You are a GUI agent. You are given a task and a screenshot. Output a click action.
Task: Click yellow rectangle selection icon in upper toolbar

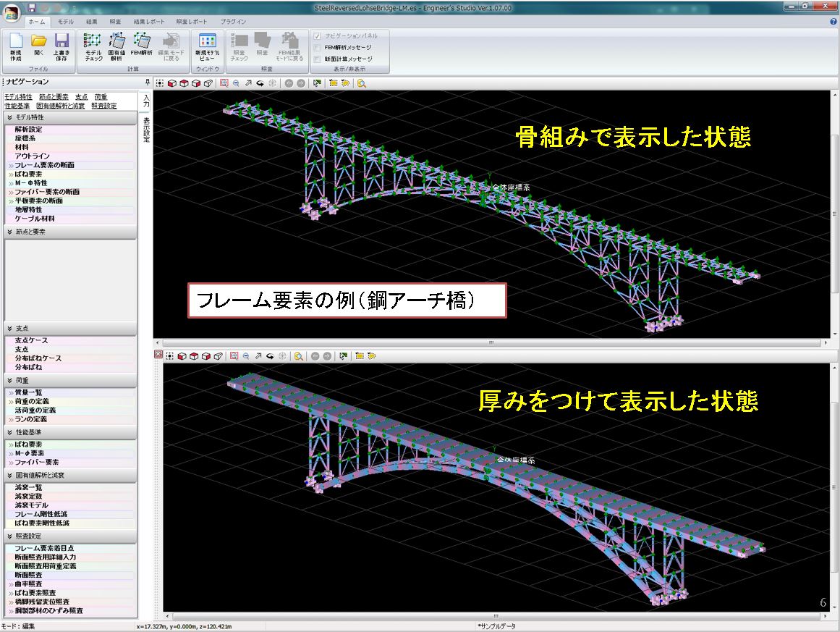coord(334,83)
